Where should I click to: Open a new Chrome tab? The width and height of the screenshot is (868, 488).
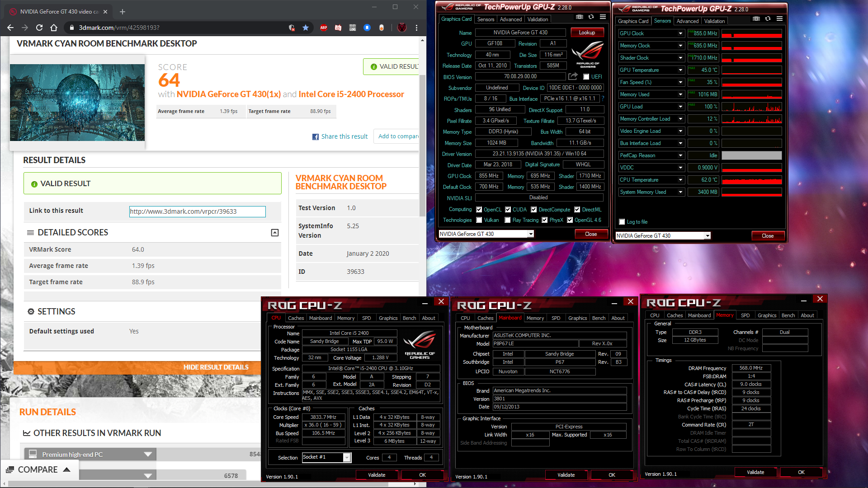click(x=123, y=12)
